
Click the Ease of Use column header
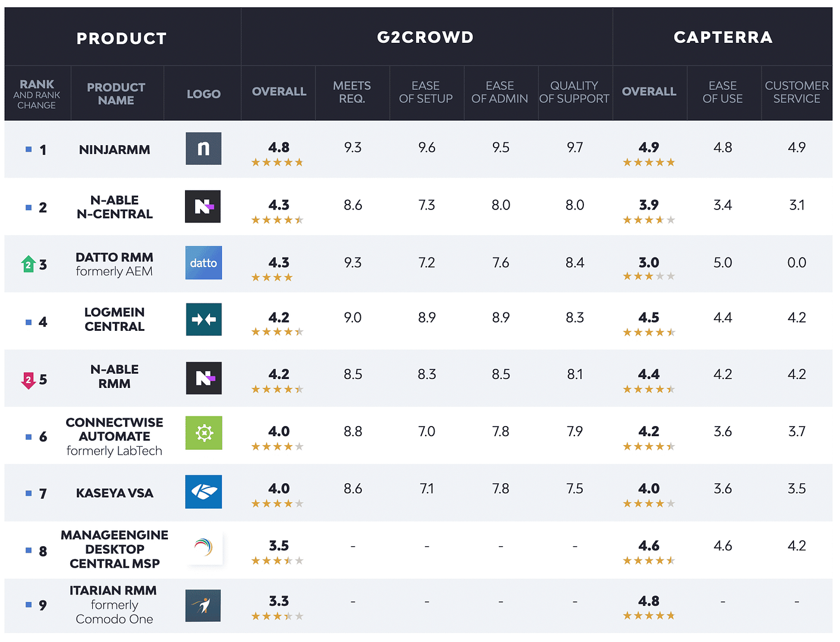click(x=723, y=92)
